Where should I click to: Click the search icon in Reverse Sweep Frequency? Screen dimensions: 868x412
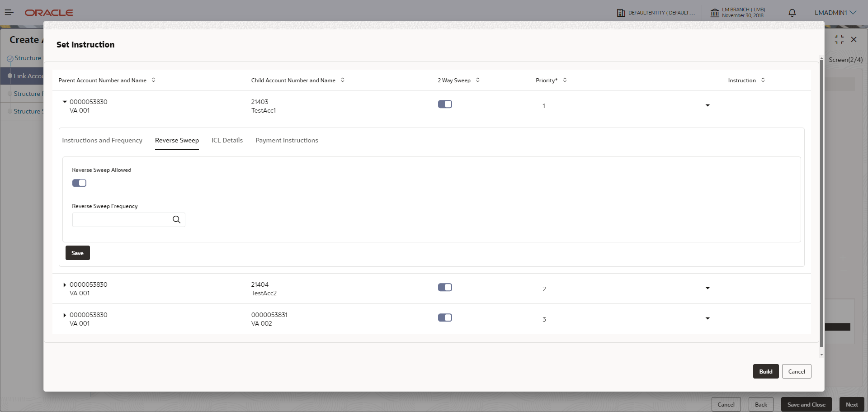[176, 220]
